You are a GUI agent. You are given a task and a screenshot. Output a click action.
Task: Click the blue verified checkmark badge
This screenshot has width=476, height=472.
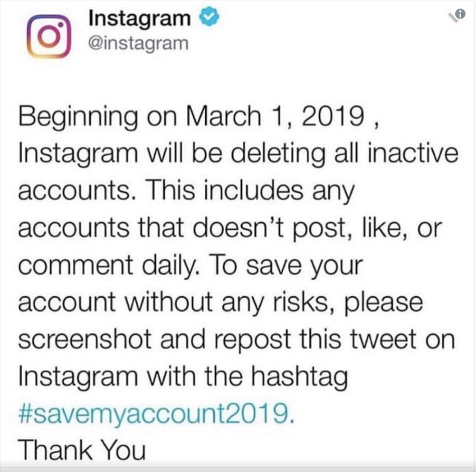(x=209, y=17)
